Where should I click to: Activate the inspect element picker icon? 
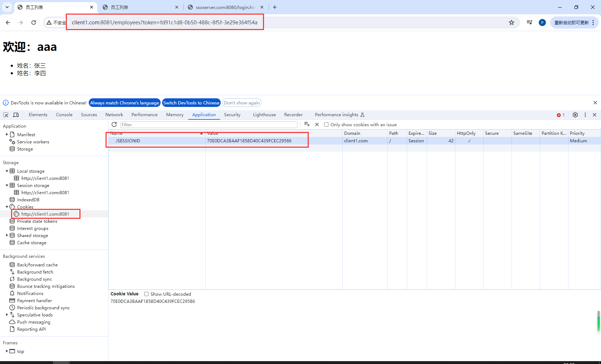(6, 115)
